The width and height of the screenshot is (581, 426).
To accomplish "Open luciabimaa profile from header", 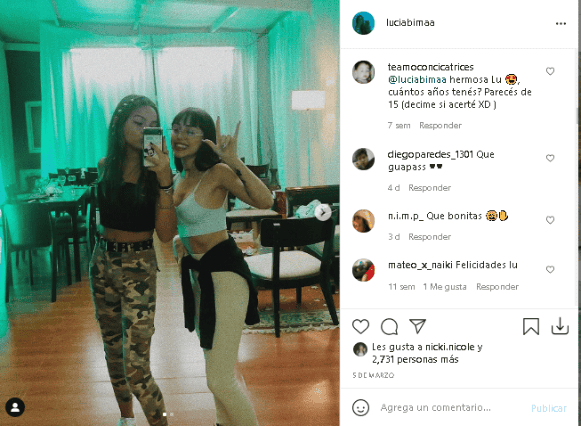I will [410, 23].
